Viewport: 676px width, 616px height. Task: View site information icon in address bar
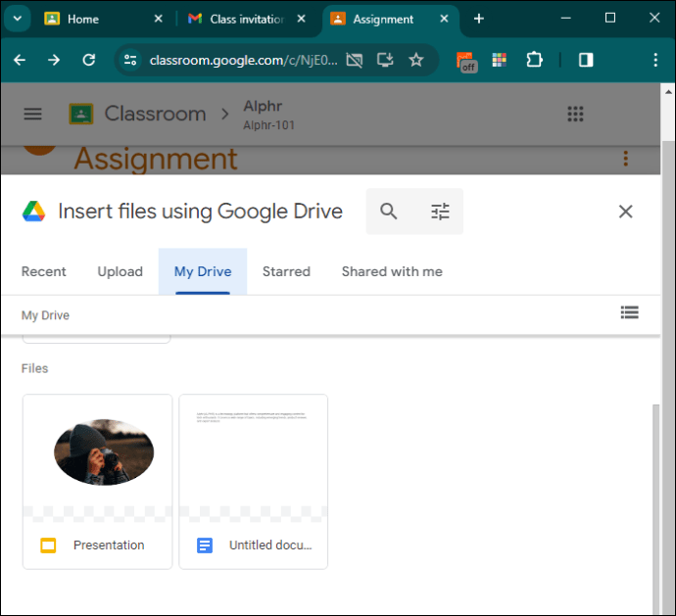tap(130, 60)
